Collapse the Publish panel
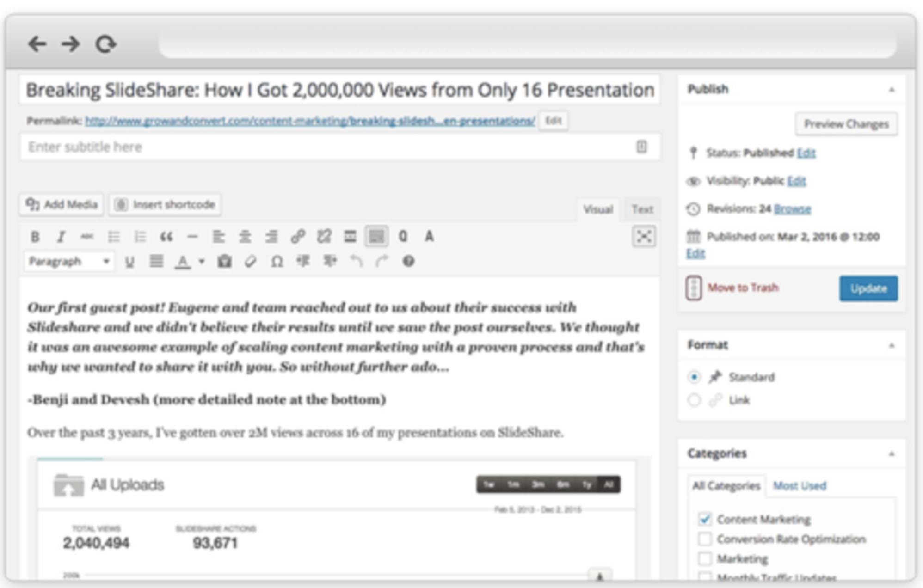Image resolution: width=923 pixels, height=588 pixels. (x=892, y=89)
